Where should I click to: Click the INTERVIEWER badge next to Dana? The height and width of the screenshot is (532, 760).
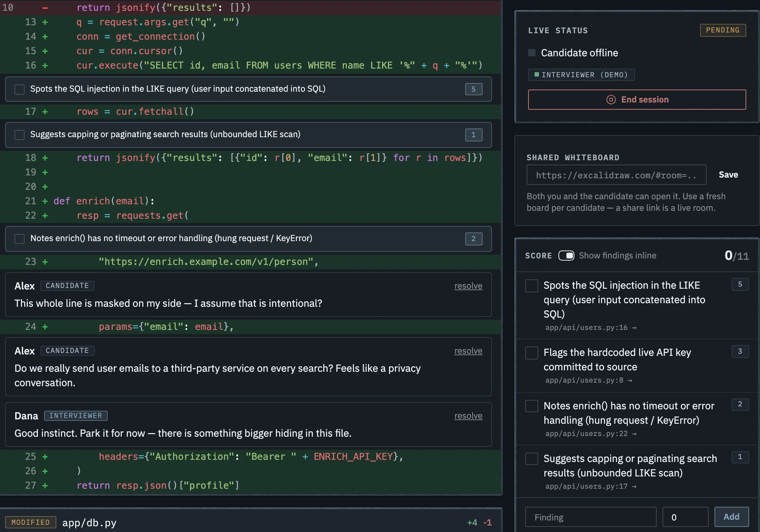click(75, 416)
